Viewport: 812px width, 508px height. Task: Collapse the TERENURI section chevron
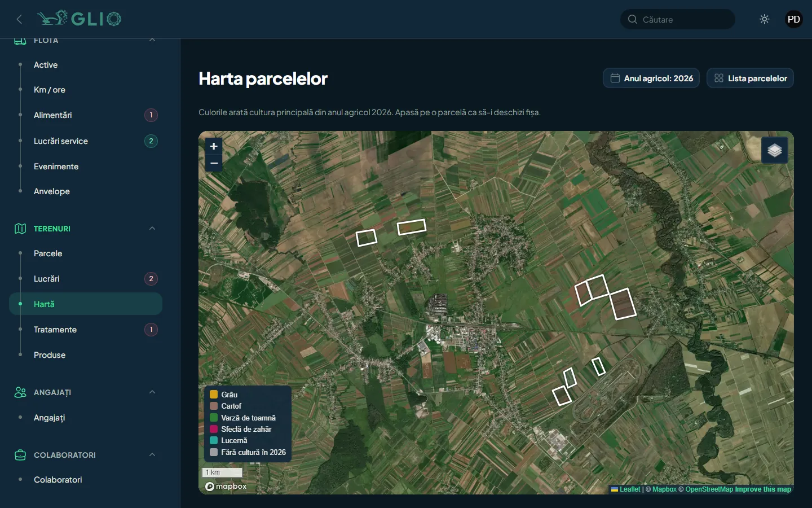tap(152, 228)
